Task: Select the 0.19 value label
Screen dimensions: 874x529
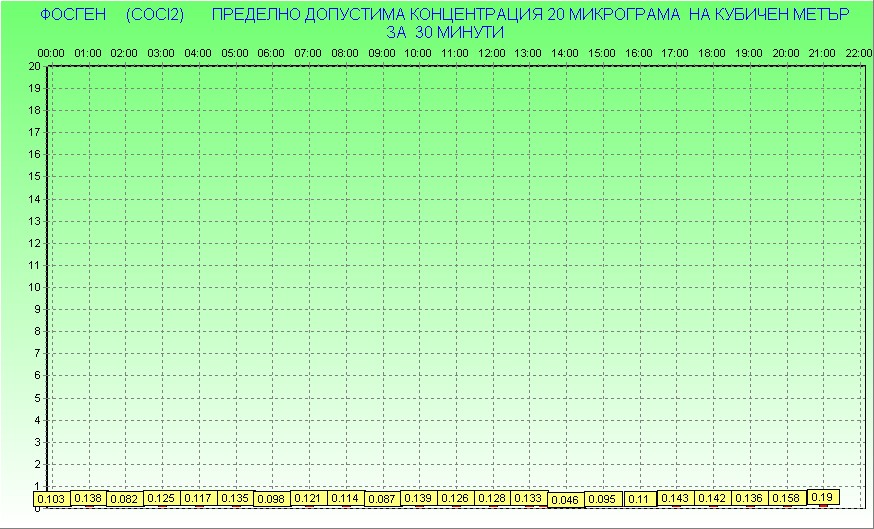Action: 822,496
